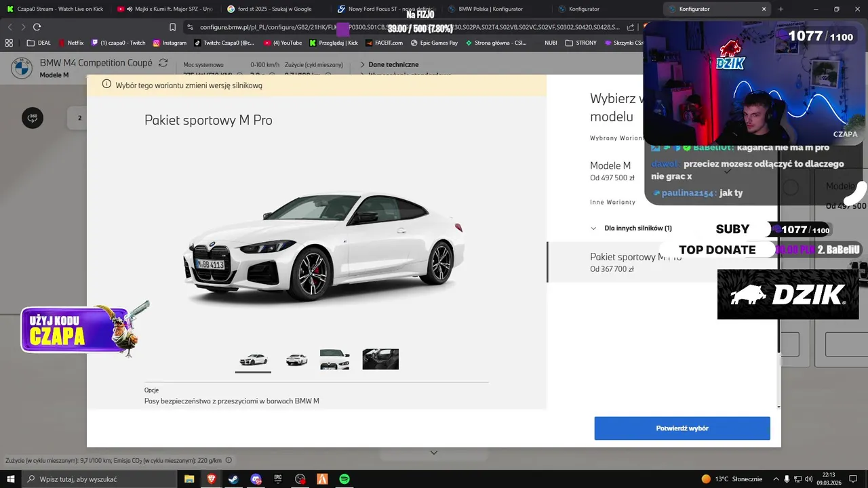Image resolution: width=868 pixels, height=488 pixels.
Task: Go forward in browser history
Action: pos(23,27)
